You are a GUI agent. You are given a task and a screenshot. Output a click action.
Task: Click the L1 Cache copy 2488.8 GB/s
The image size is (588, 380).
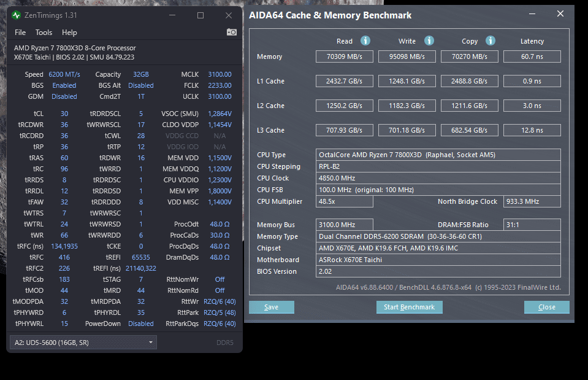click(x=470, y=81)
